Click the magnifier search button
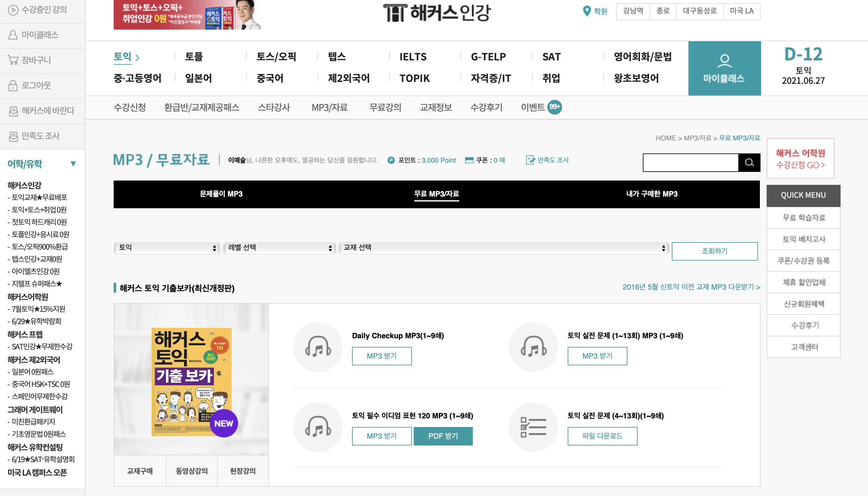This screenshot has width=868, height=496. point(749,162)
